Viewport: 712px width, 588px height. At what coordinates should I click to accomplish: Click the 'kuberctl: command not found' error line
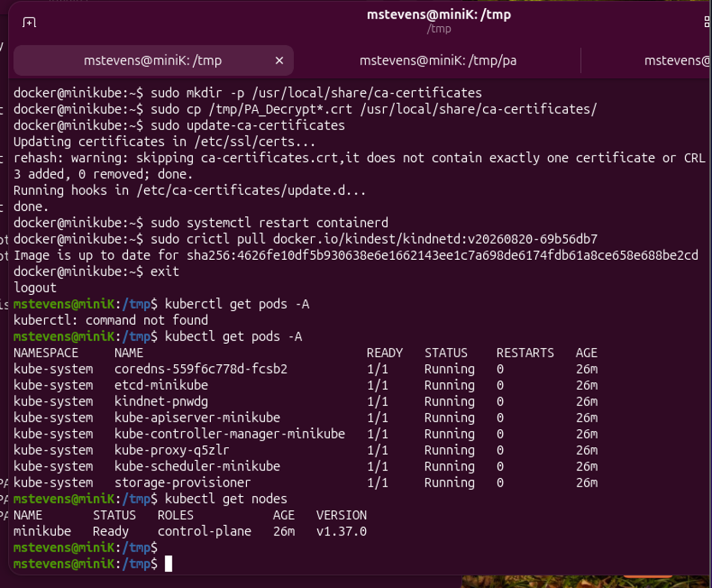111,320
